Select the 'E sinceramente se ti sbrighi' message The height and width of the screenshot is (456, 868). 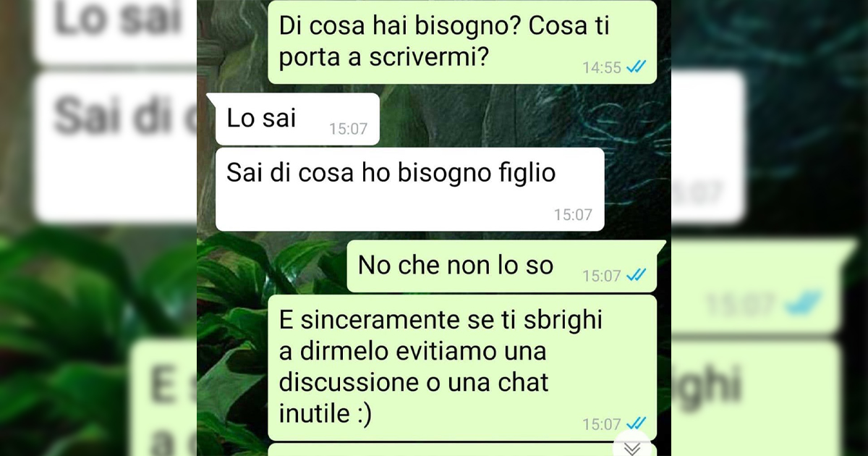click(x=462, y=367)
